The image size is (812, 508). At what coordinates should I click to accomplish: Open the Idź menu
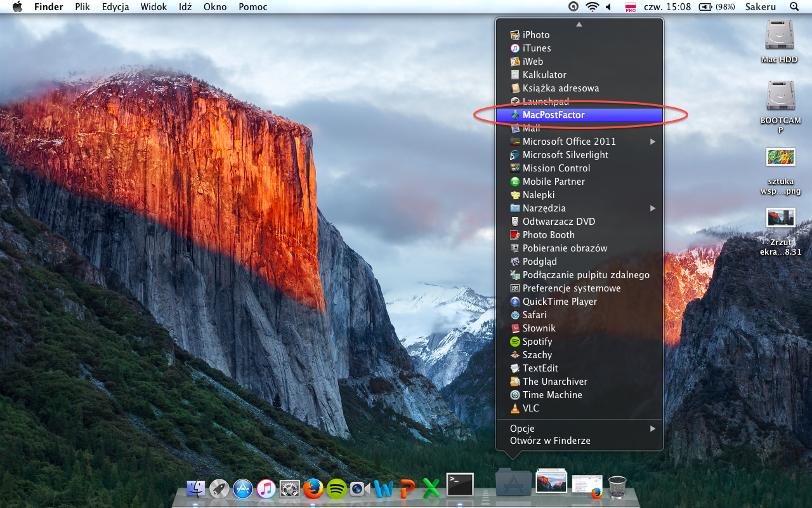(185, 7)
